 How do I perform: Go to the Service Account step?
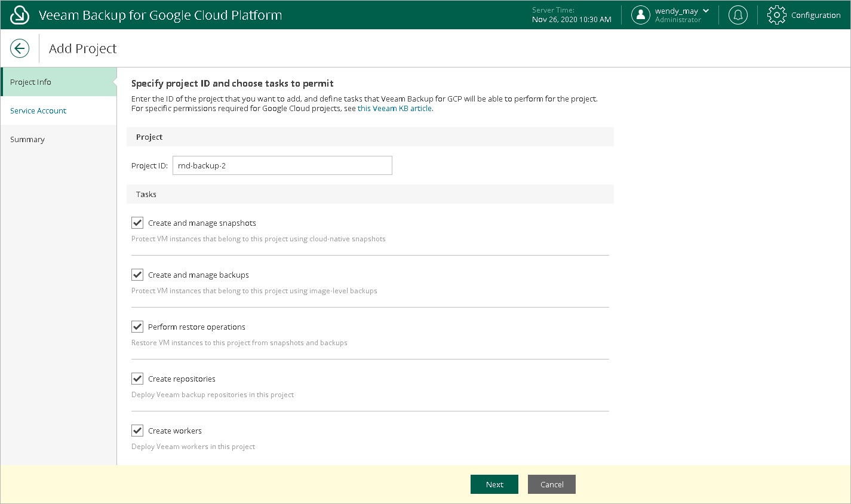coord(38,110)
